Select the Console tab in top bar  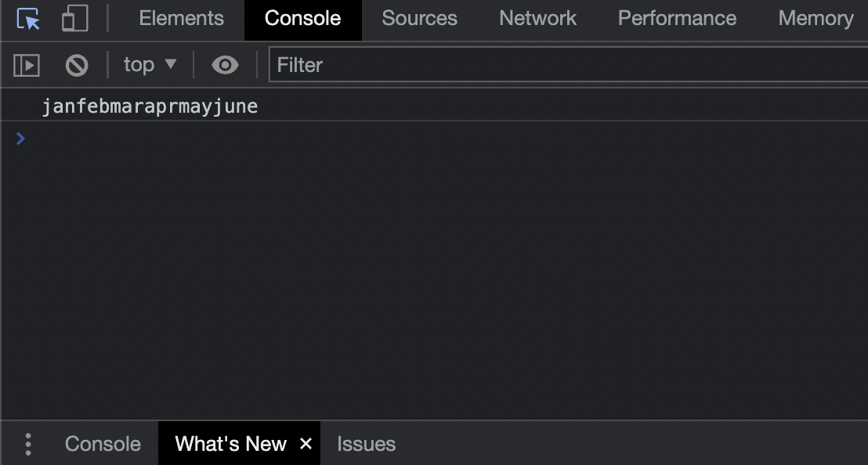click(303, 20)
